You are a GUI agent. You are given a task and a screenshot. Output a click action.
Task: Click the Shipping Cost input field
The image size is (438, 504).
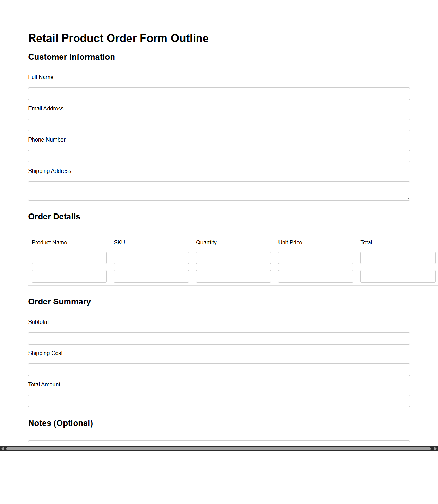(x=219, y=369)
